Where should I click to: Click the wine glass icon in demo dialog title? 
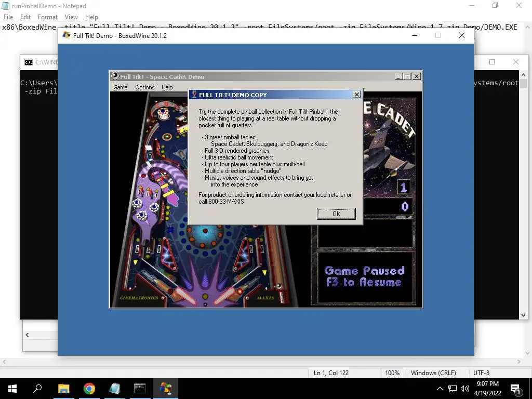point(194,95)
